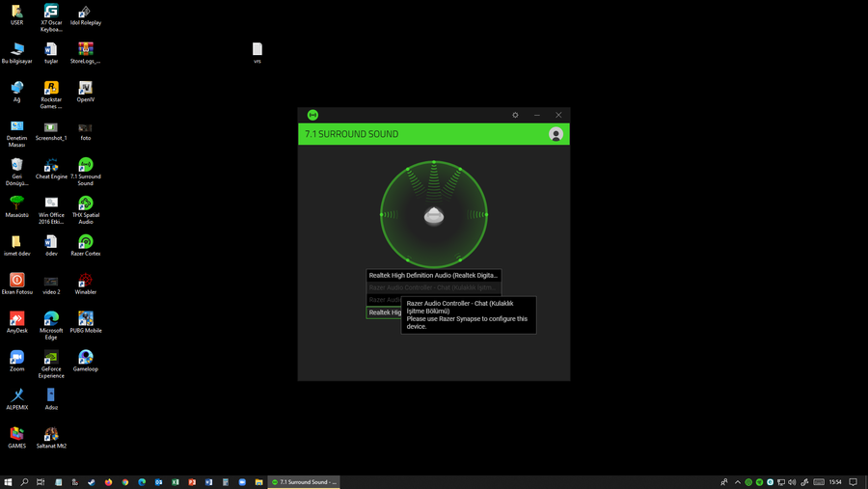This screenshot has width=868, height=489.
Task: Select Rockstar Games launcher desktop icon
Action: click(51, 95)
